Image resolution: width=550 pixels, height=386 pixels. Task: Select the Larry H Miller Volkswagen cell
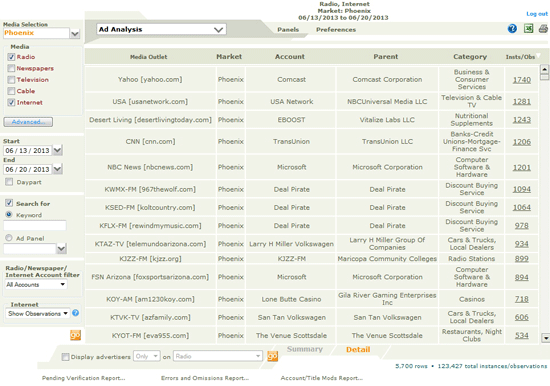point(291,244)
